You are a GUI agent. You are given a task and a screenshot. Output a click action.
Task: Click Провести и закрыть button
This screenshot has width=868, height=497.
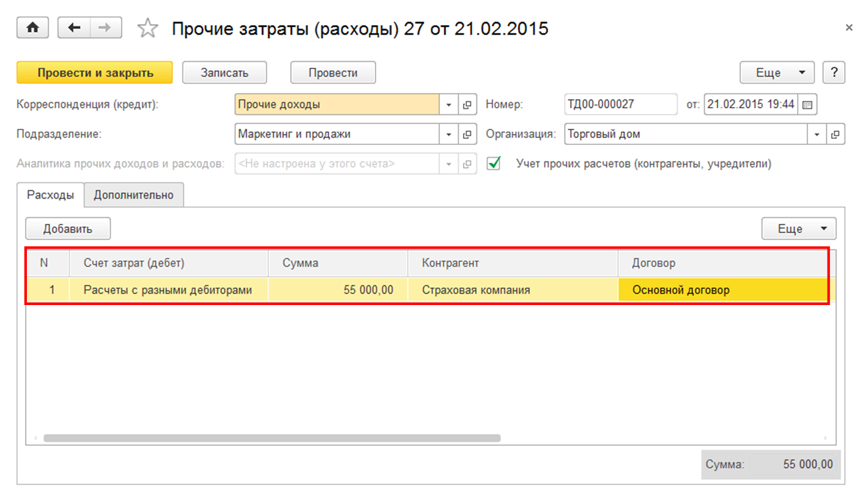click(x=95, y=72)
